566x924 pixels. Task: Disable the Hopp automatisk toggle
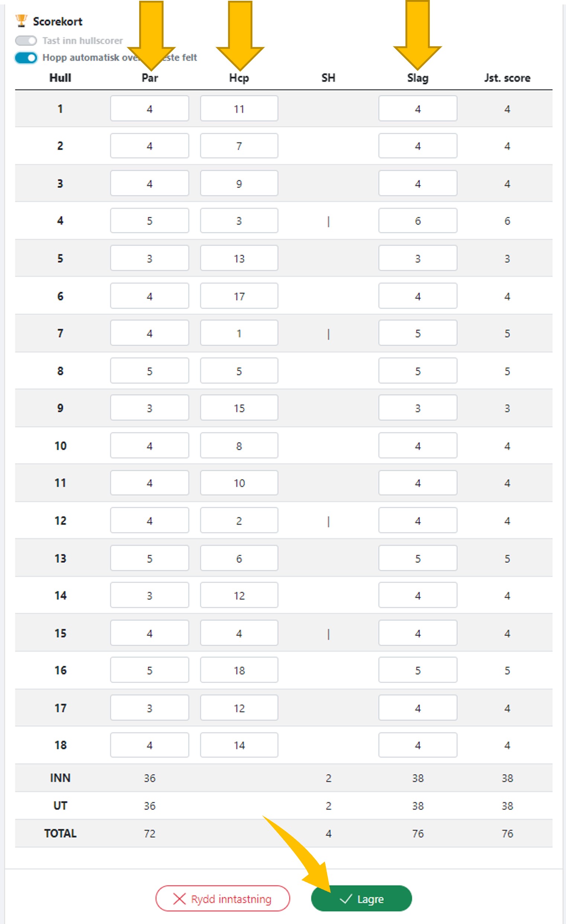click(26, 58)
